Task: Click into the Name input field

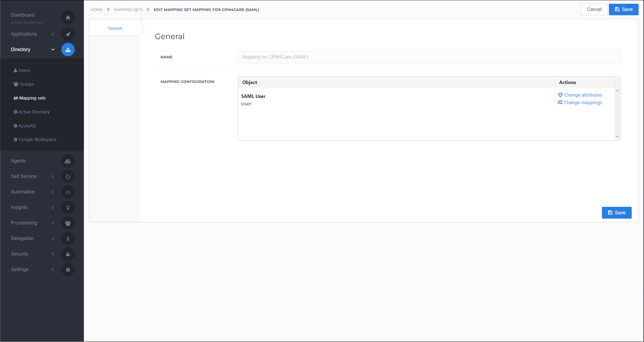Action: click(429, 57)
